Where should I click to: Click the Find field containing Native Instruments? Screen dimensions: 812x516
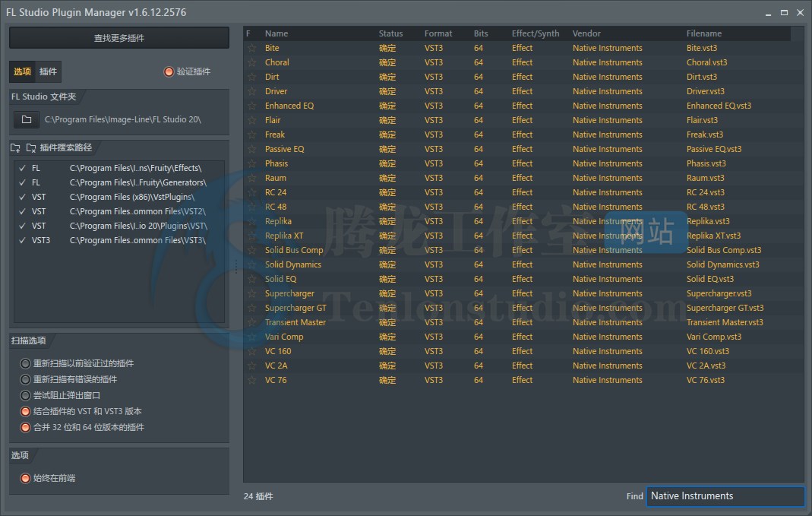[725, 495]
